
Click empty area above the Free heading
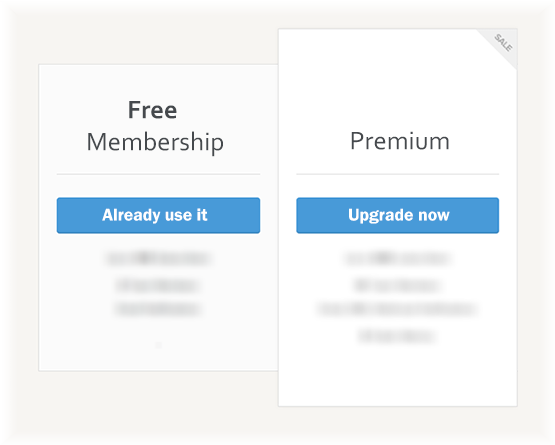[158, 81]
